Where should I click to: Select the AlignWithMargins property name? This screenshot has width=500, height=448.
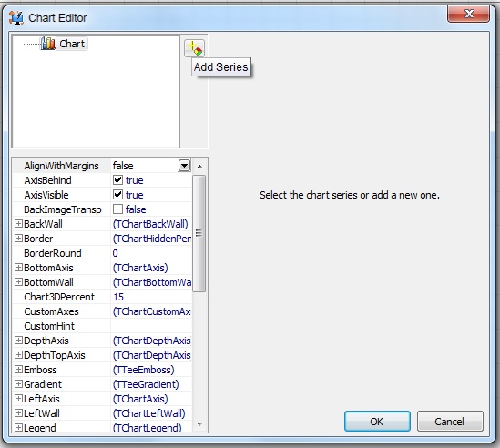coord(61,166)
